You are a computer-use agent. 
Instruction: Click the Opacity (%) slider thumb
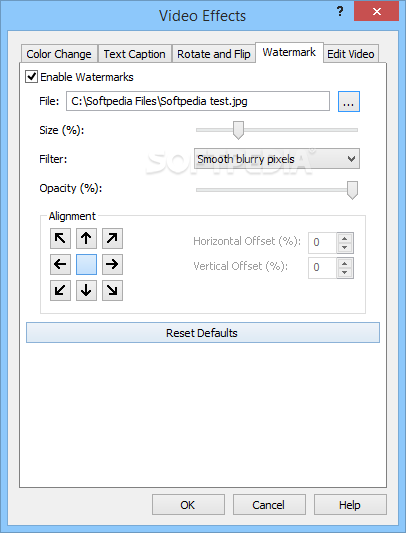click(352, 190)
